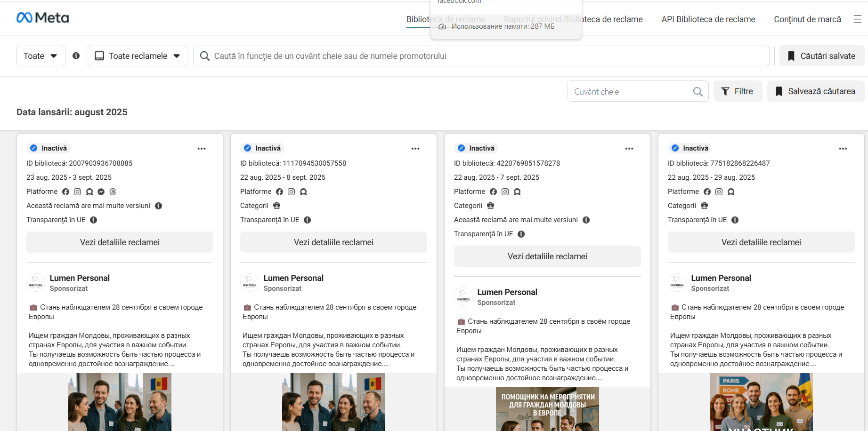Open the PARIS ROME ad image on ad 775182868226487
Image resolution: width=868 pixels, height=431 pixels.
tap(761, 402)
